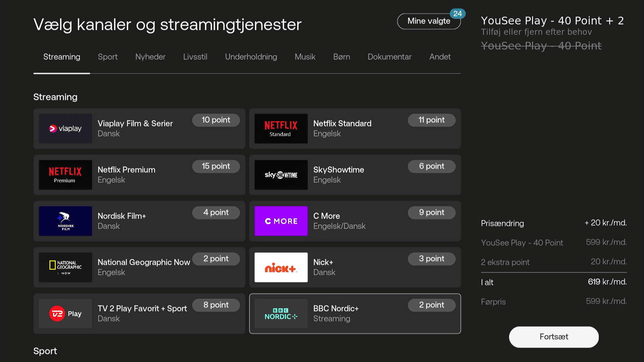644x362 pixels.
Task: Click the Netflix Premium logo
Action: (x=65, y=175)
